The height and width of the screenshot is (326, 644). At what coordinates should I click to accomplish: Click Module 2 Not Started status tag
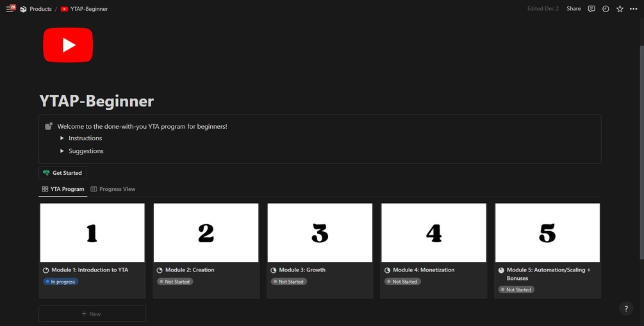tap(175, 282)
